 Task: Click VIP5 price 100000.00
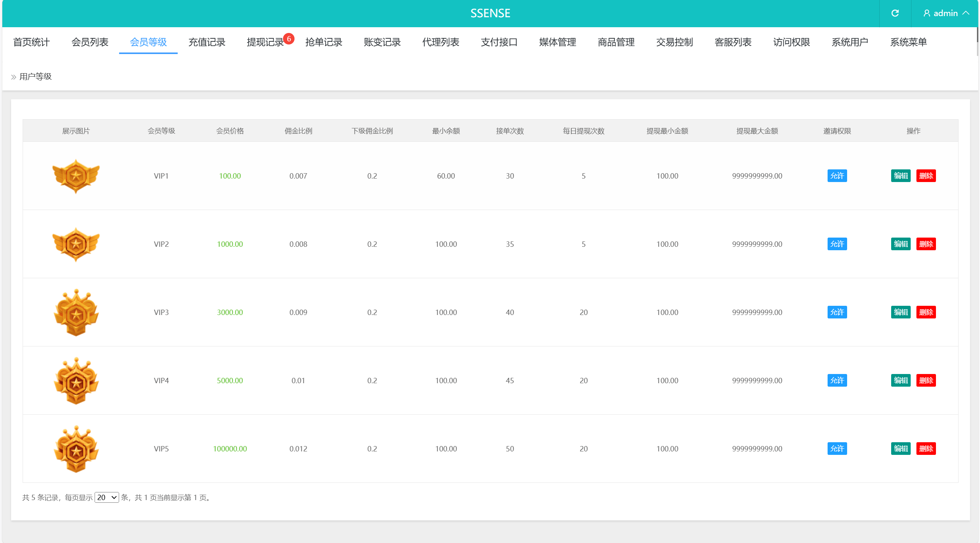coord(230,449)
